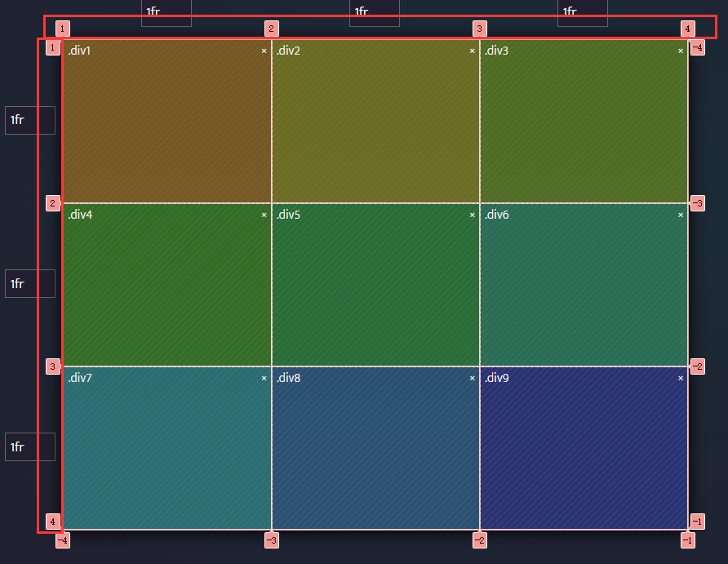Edit the first column's 1fr size field

click(166, 12)
